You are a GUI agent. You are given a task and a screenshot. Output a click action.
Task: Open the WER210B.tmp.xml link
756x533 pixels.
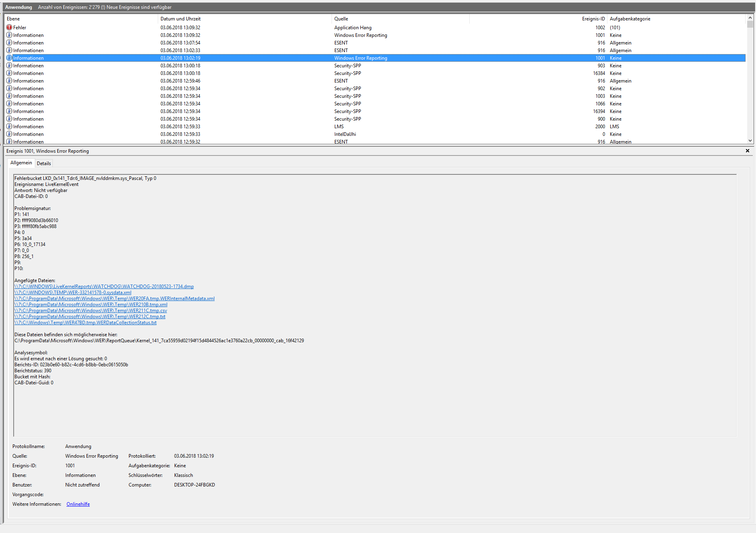point(91,305)
